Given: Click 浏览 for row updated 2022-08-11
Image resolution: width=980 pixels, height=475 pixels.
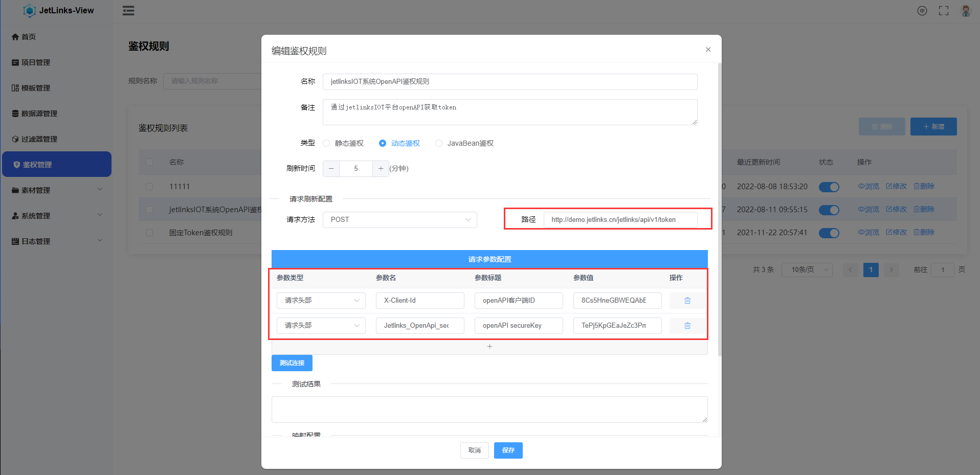Looking at the screenshot, I should [x=868, y=210].
